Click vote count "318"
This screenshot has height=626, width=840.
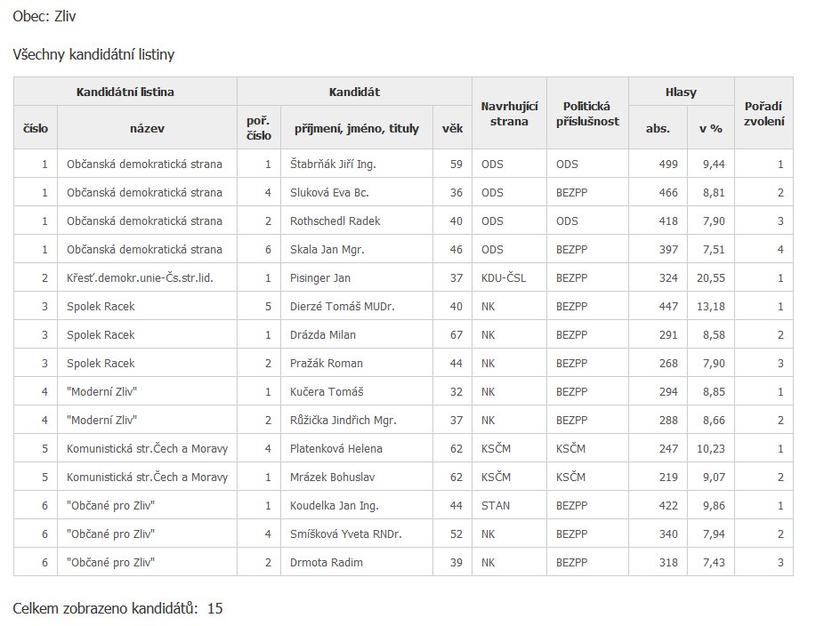coord(668,562)
